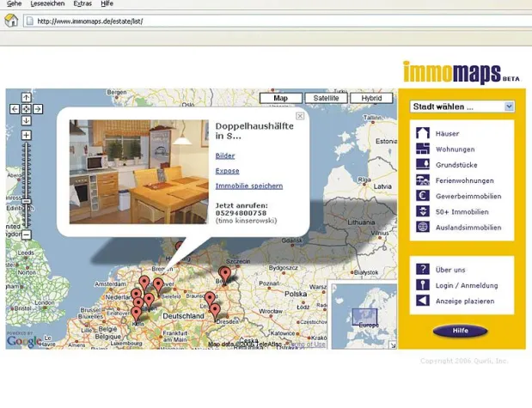This screenshot has width=532, height=408.
Task: Click the Gewerbeimmobilien euro icon
Action: [422, 196]
